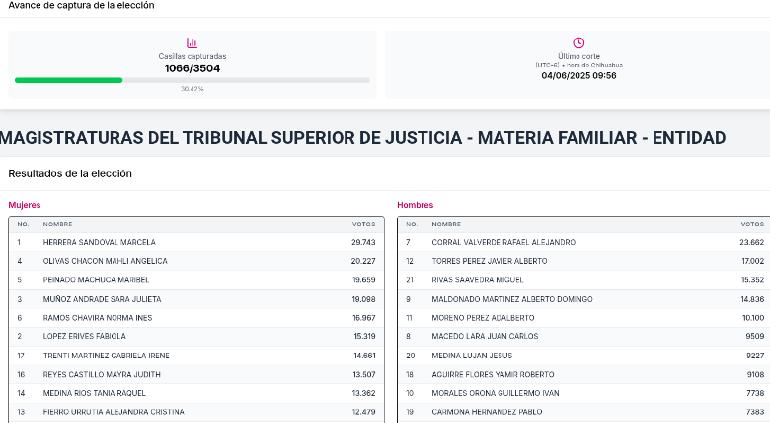
Task: Click vote count 16.967 for Ramos Chavira
Action: click(x=363, y=318)
